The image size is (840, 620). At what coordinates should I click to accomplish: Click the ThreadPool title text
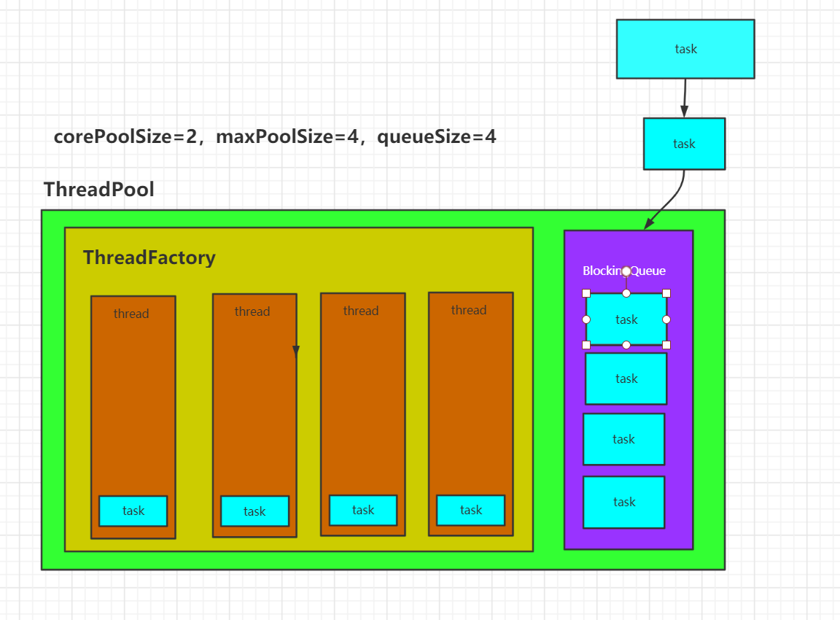click(x=98, y=189)
